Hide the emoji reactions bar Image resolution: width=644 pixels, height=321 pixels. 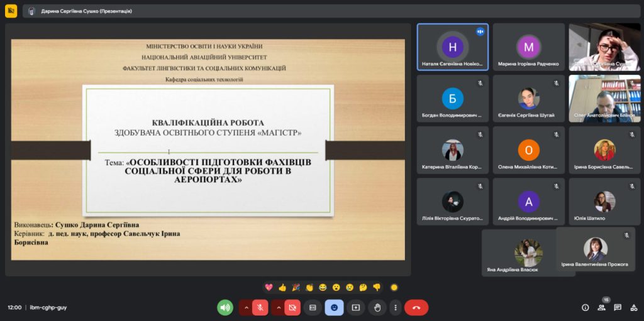click(x=334, y=307)
